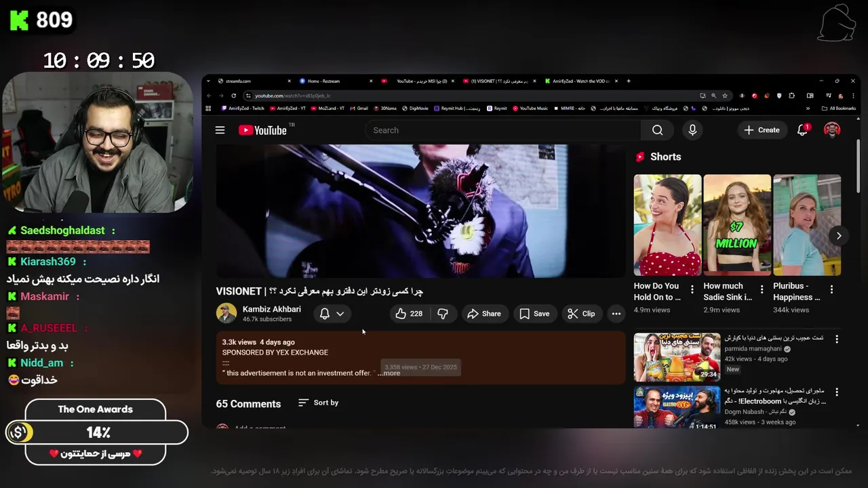Switch to the VISIONET YouTube tab

point(498,81)
